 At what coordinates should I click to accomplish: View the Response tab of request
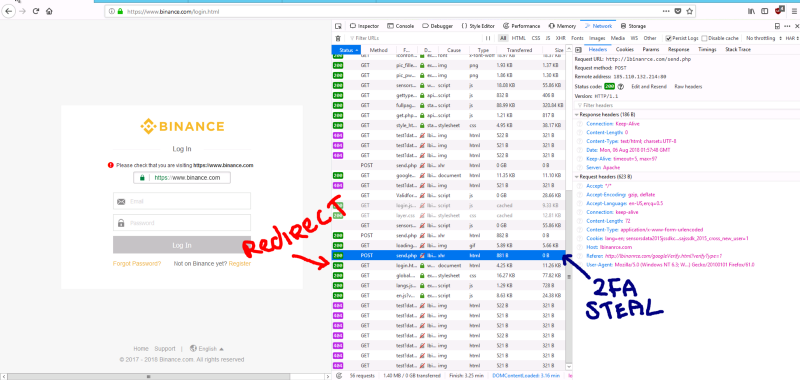tap(679, 50)
